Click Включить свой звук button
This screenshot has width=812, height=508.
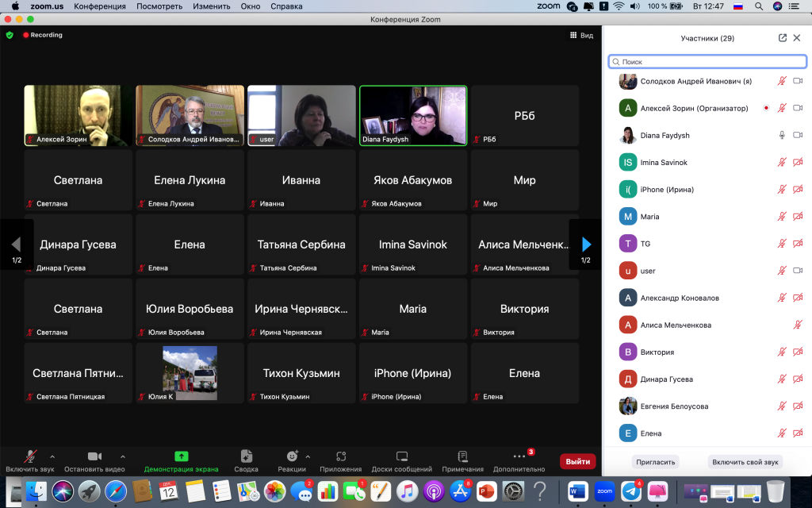pyautogui.click(x=745, y=462)
